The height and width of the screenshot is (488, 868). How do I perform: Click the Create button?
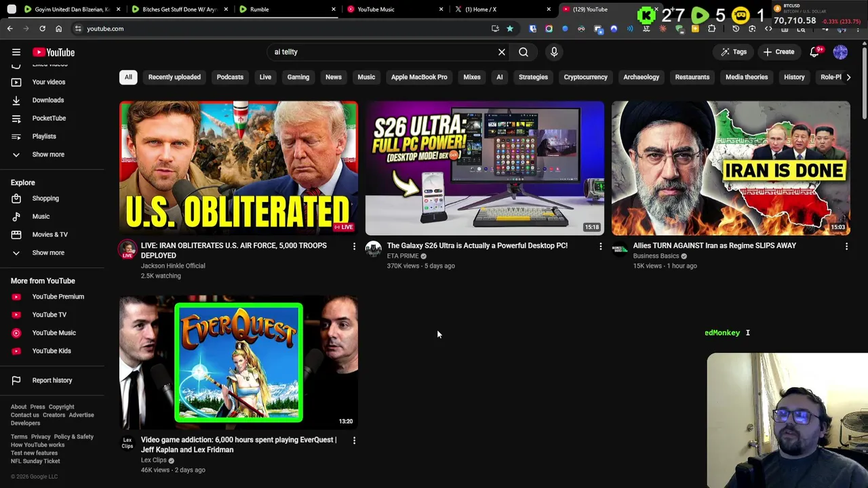pyautogui.click(x=778, y=52)
